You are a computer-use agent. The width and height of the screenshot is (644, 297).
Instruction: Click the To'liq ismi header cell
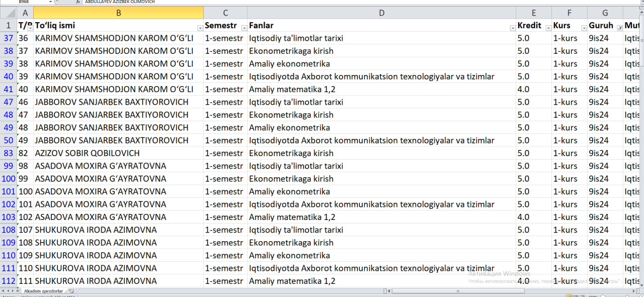click(119, 25)
